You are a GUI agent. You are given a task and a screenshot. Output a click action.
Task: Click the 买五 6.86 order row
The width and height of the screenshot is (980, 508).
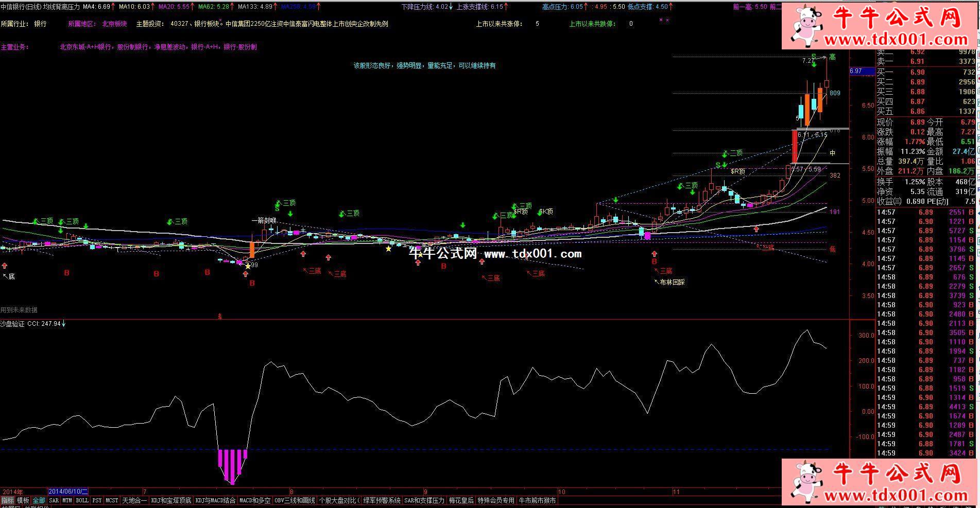(926, 111)
